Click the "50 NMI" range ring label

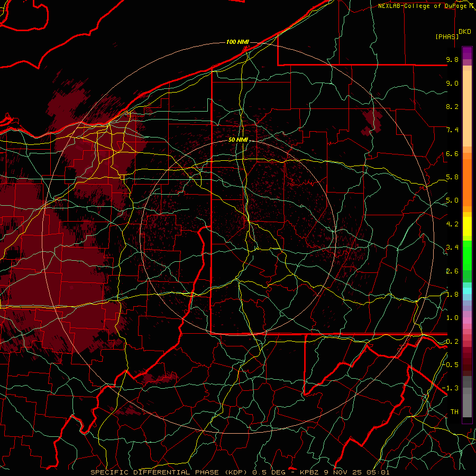tap(238, 140)
